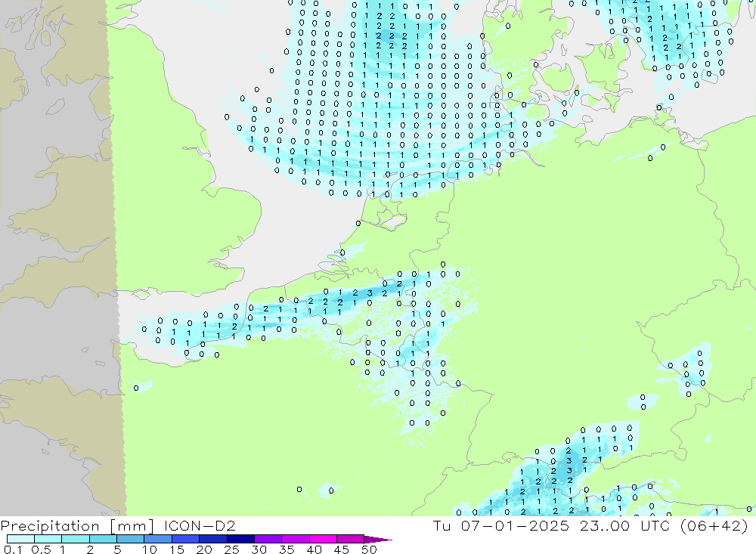This screenshot has width=756, height=554.
Task: Pick the 45–50 mm dark magenta swatch
Action: pyautogui.click(x=351, y=539)
